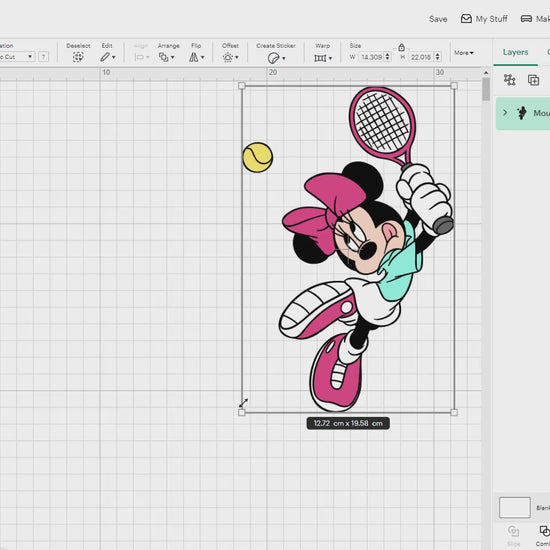Screen dimensions: 550x550
Task: Click the Create Sticker icon
Action: point(273,58)
